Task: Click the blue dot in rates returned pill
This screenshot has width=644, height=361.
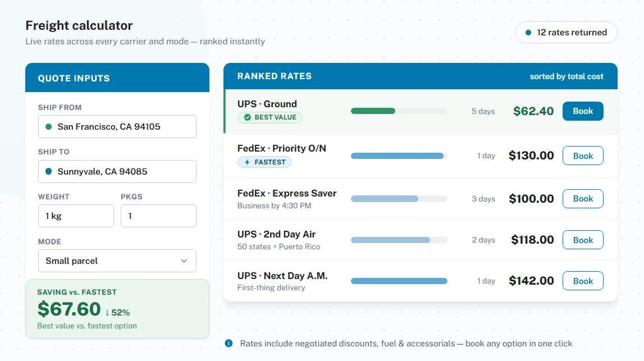Action: (528, 33)
